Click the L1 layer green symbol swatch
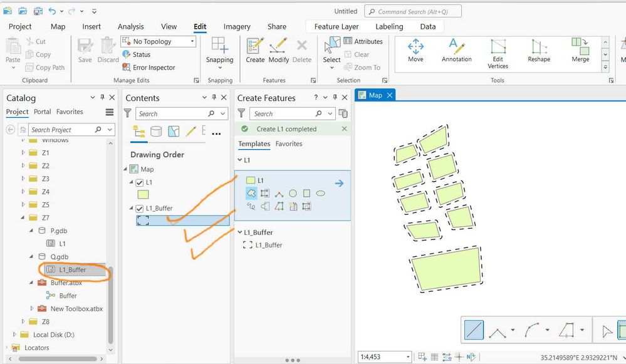The height and width of the screenshot is (364, 626). (143, 195)
